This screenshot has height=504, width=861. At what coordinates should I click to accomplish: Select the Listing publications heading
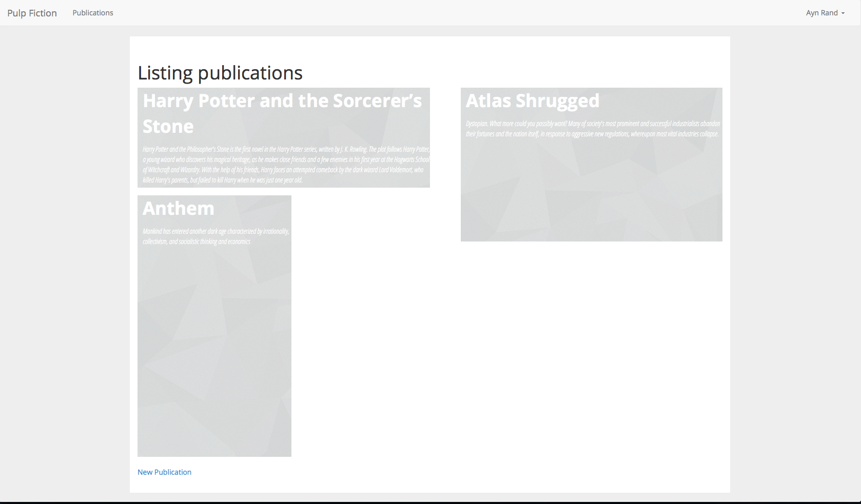click(x=220, y=73)
